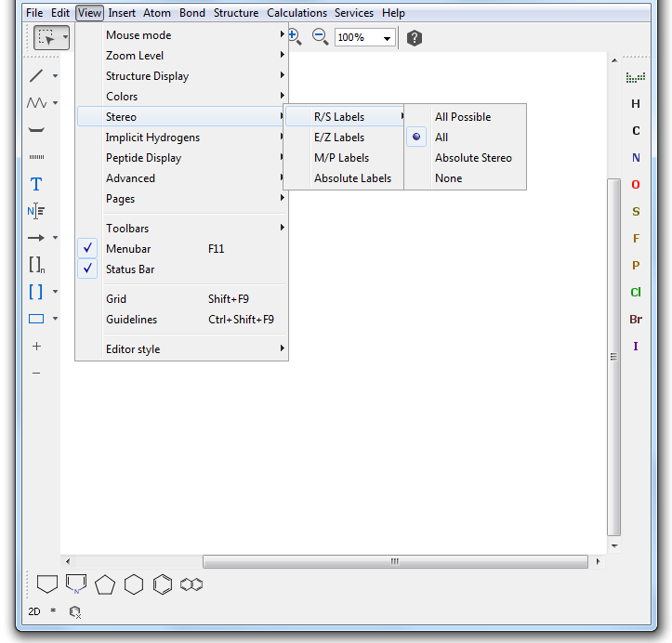Click the zoom out magnifier icon

point(320,37)
